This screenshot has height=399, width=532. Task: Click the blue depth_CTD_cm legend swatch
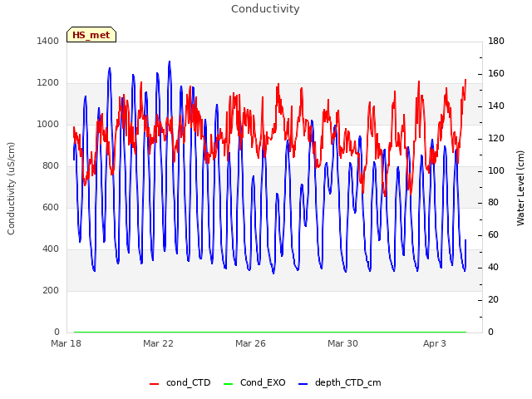point(303,384)
